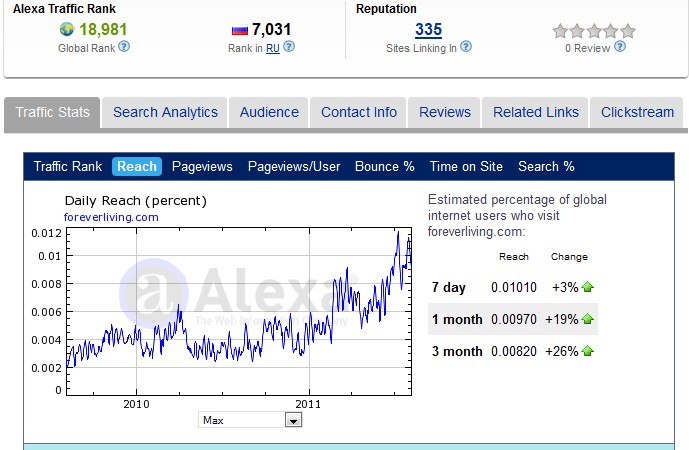Click the Change column header
Viewport: 689px width, 450px height.
[x=569, y=257]
